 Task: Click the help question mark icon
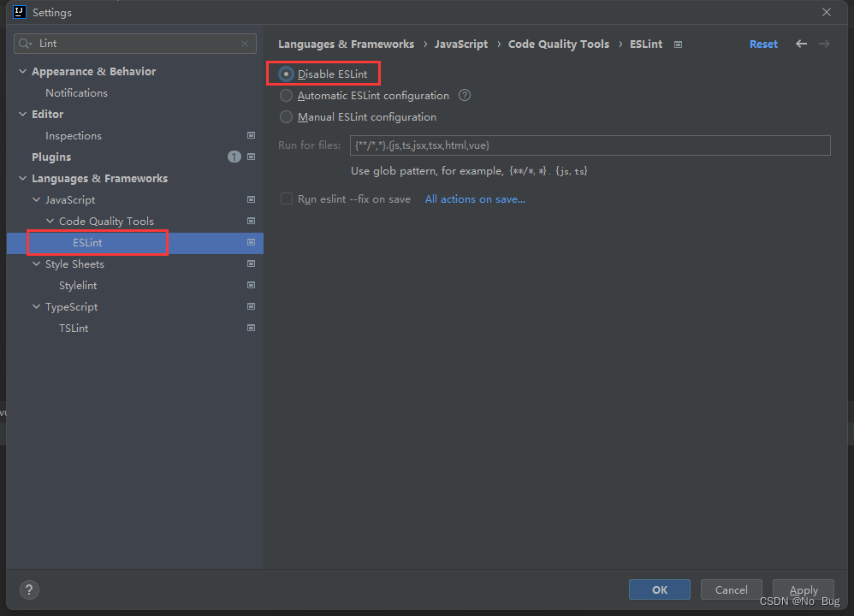point(29,589)
